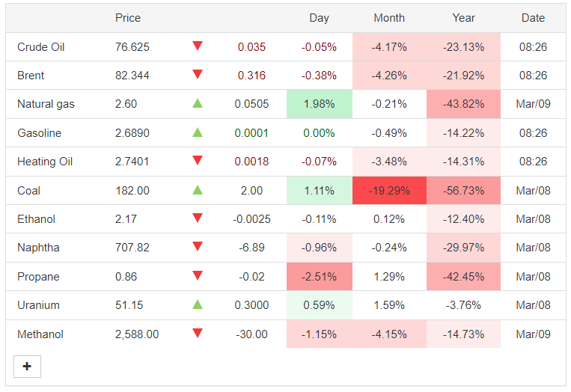Select Naphtha price 707.82
571x392 pixels.
pos(132,248)
